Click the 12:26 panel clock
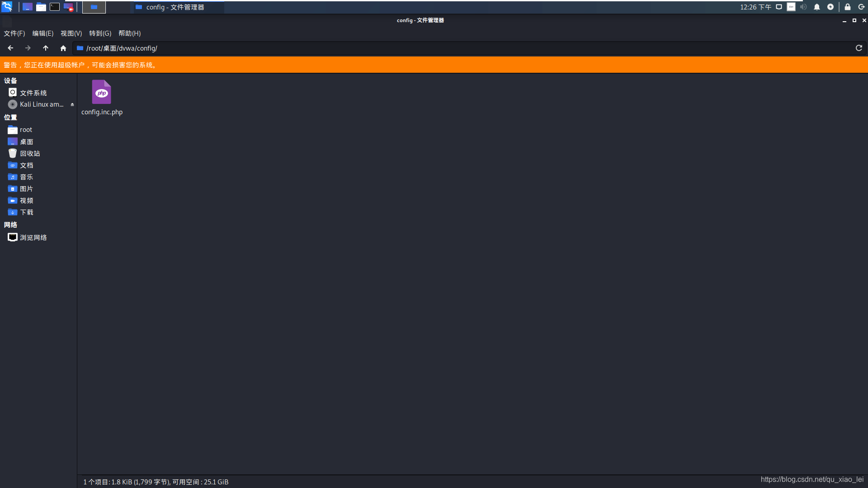The image size is (868, 488). tap(755, 7)
